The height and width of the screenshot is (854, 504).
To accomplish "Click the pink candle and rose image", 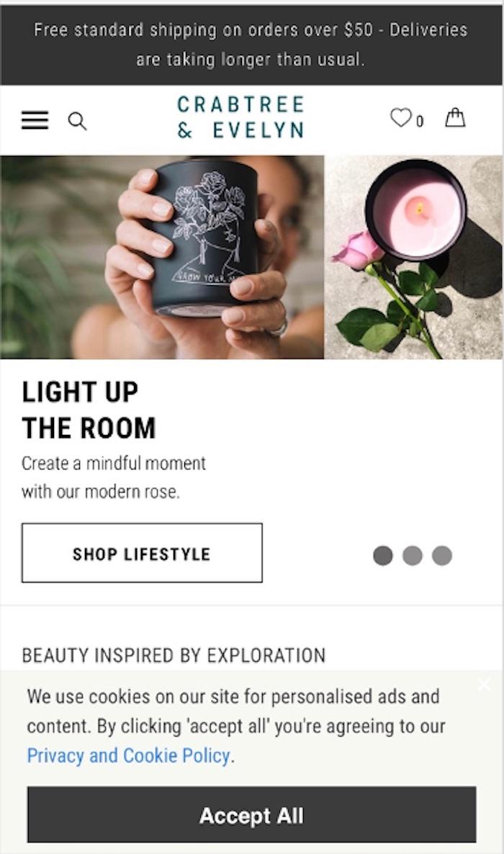I will [413, 257].
